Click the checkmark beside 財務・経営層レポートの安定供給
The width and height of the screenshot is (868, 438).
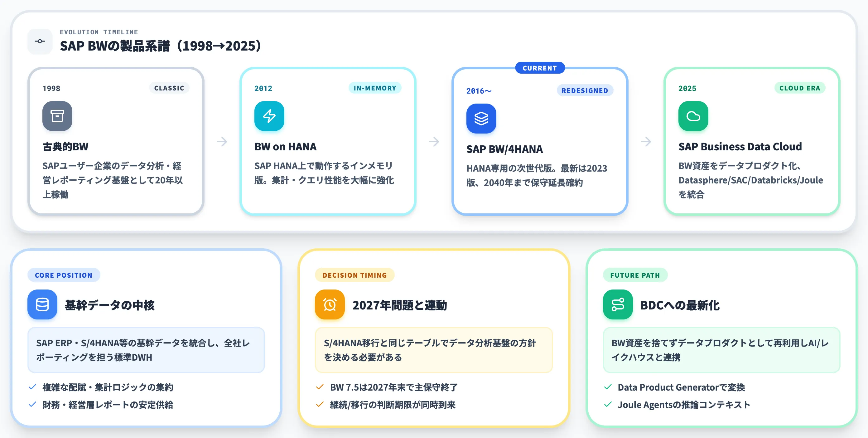32,404
